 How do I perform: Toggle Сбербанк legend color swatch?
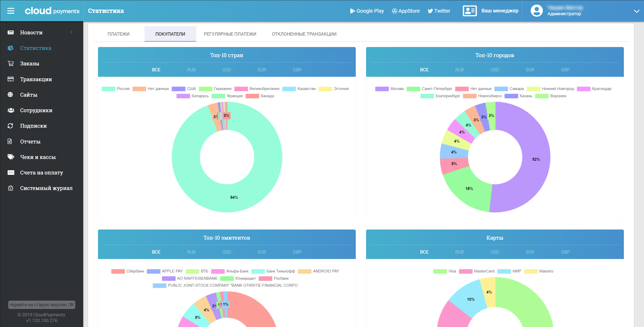[x=118, y=271]
